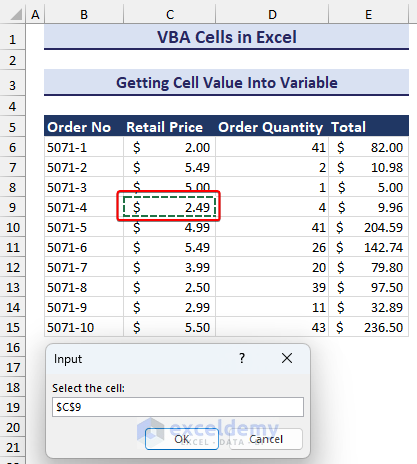Select retail price cell 3.99

(169, 267)
